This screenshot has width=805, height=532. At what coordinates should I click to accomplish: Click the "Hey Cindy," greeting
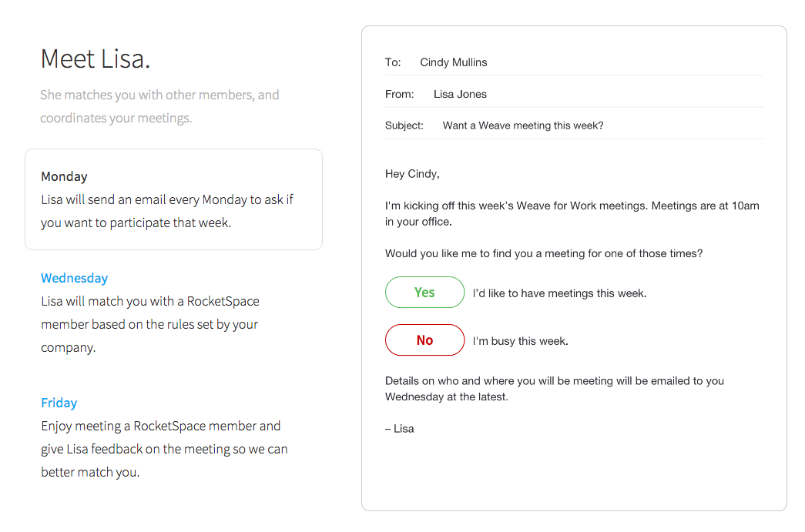[412, 174]
